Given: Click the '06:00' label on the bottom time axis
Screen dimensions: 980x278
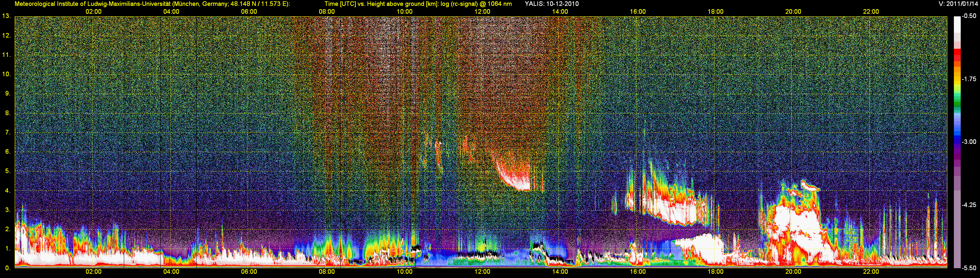Looking at the screenshot, I should (249, 272).
